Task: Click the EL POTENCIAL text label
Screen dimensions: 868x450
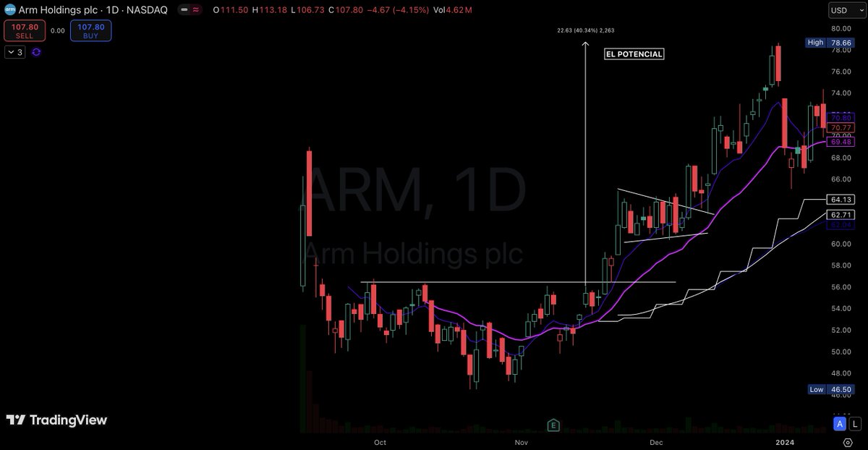Action: pos(633,54)
